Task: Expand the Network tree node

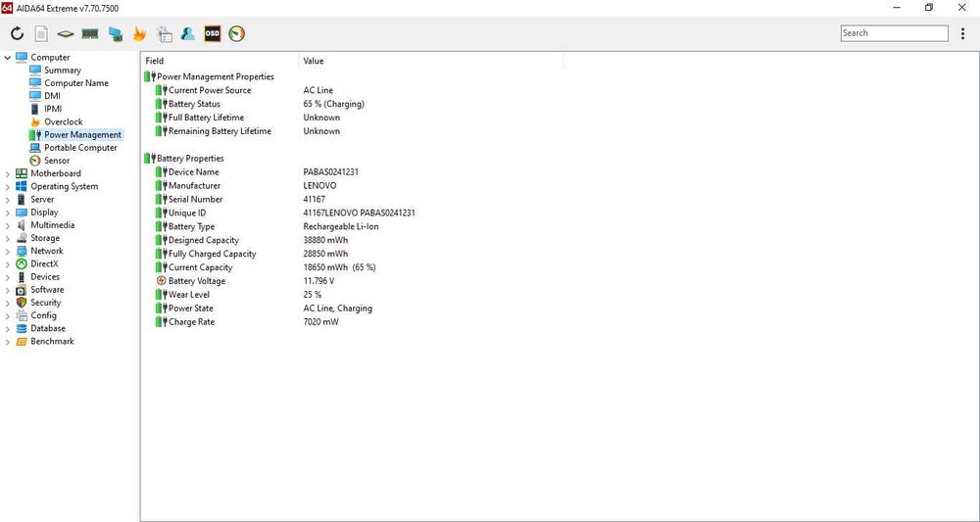Action: click(8, 251)
